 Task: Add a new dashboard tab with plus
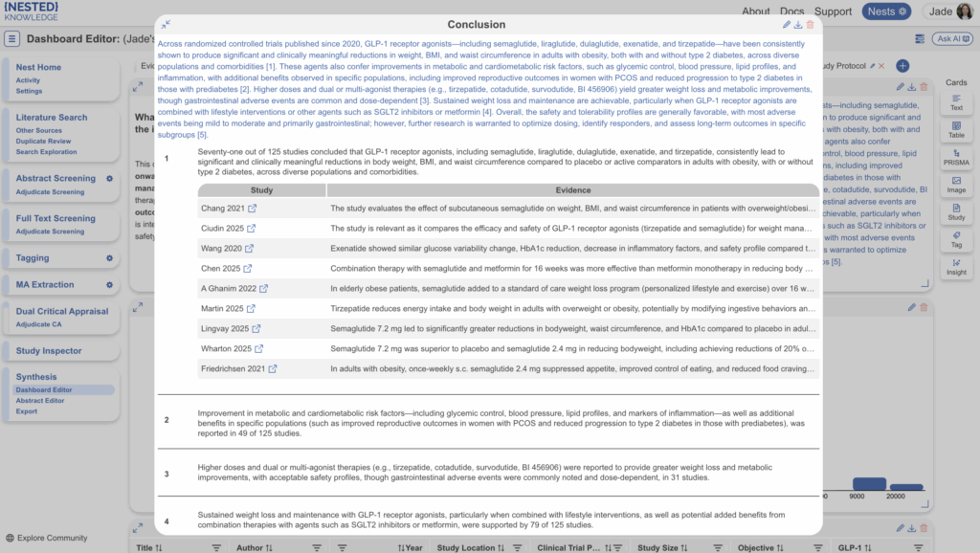click(x=902, y=66)
